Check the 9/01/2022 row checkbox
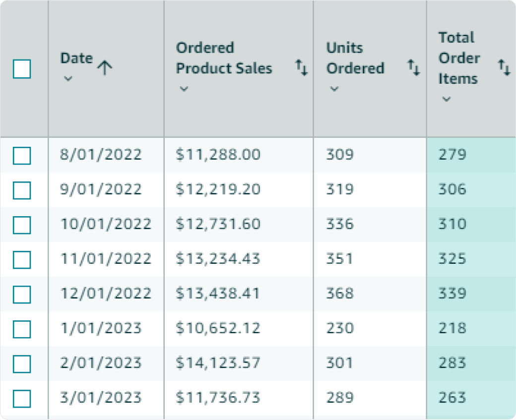 22,190
